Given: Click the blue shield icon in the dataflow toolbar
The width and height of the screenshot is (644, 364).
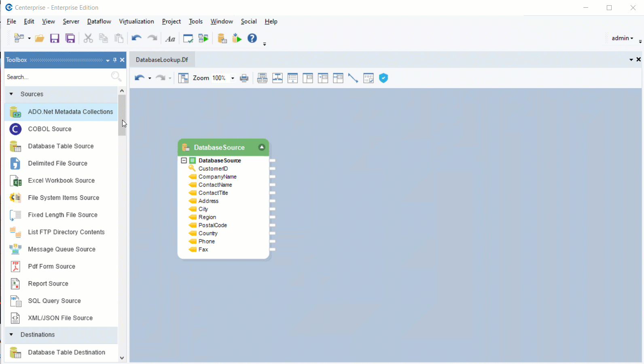Looking at the screenshot, I should click(x=383, y=78).
